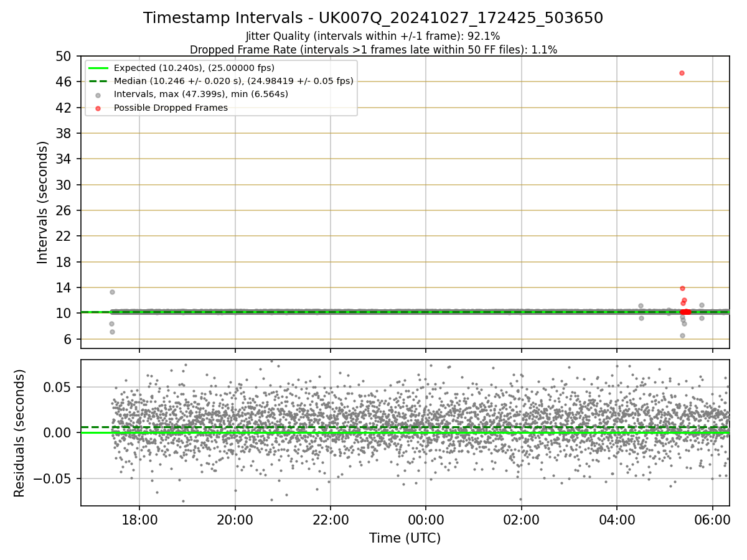Click the dashed green line sample in legend
Viewport: 747px width, 560px height.
99,81
